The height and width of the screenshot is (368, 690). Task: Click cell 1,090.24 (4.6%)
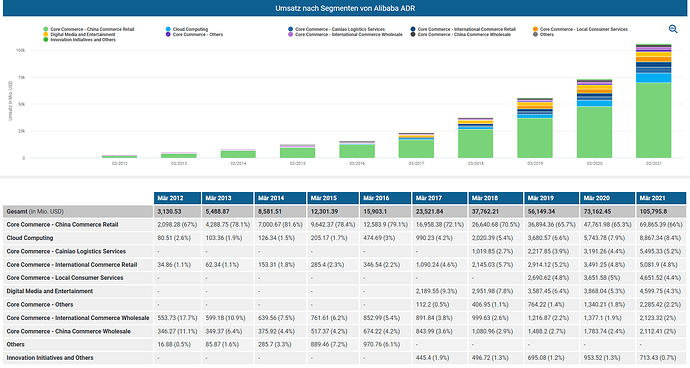click(436, 265)
